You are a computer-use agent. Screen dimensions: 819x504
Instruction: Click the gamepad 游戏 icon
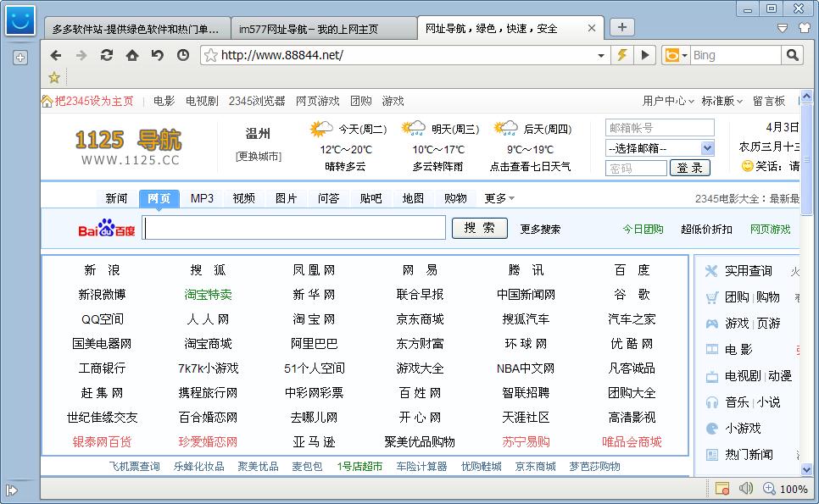coord(711,324)
